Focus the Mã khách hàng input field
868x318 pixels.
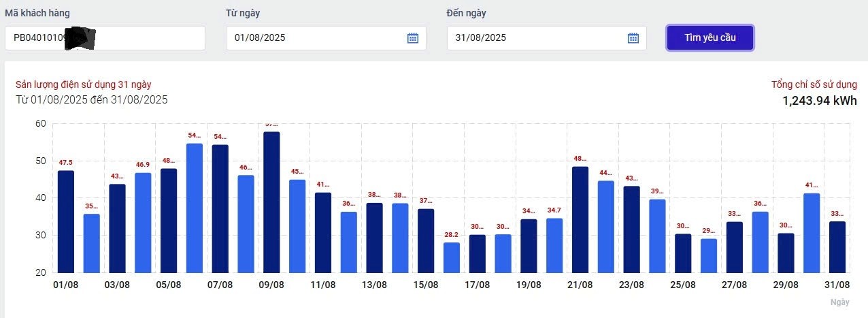coord(105,38)
